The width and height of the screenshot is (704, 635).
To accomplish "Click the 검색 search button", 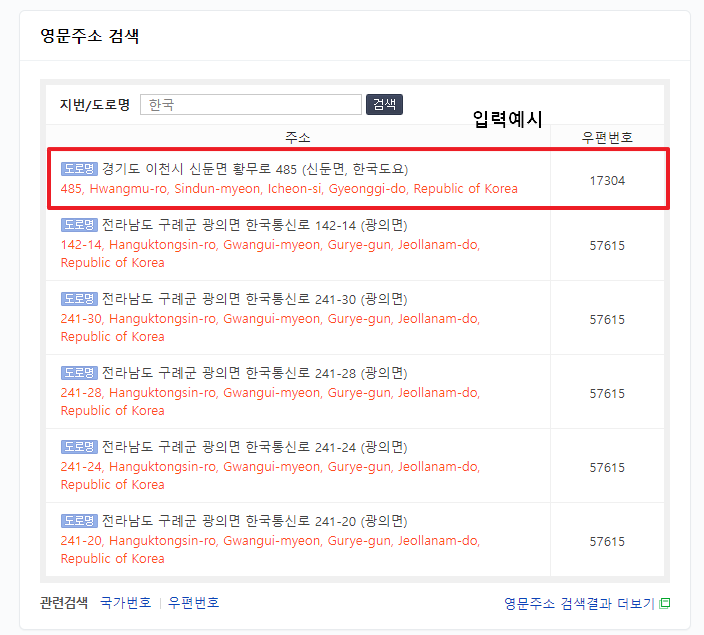I will tap(384, 105).
